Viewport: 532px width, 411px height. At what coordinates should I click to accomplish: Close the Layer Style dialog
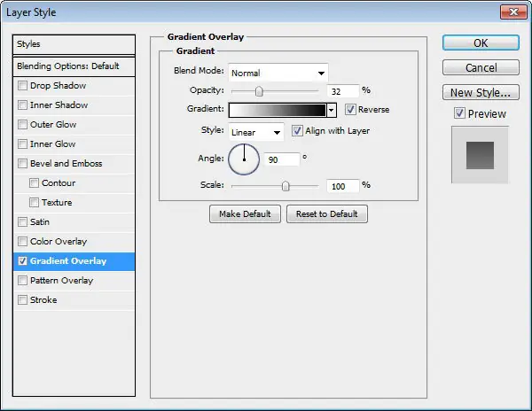(x=513, y=12)
